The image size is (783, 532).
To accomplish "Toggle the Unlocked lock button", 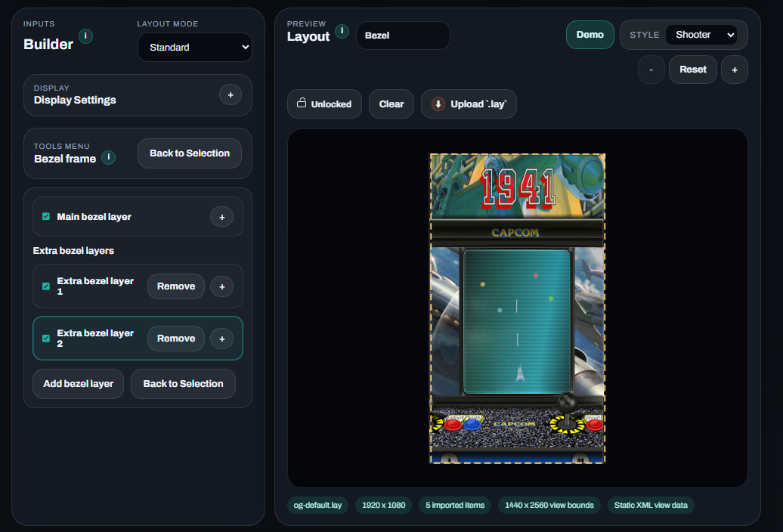I will click(324, 104).
